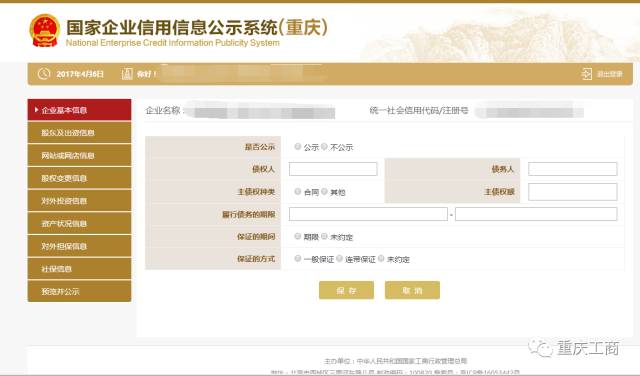Open 预览并公示 in the sidebar
Image resolution: width=640 pixels, height=376 pixels.
80,291
